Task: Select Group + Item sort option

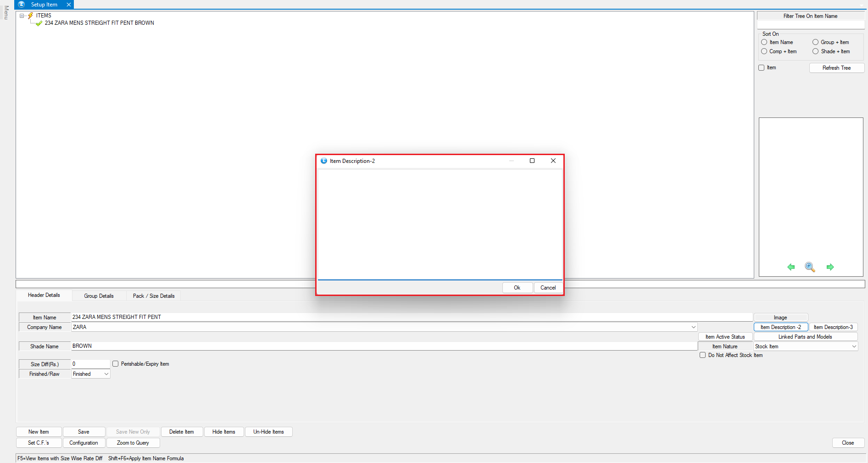Action: click(816, 42)
